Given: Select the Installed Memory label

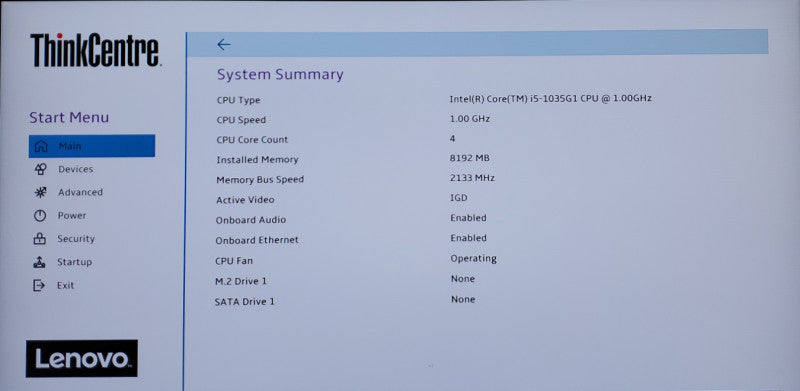Looking at the screenshot, I should (x=257, y=160).
